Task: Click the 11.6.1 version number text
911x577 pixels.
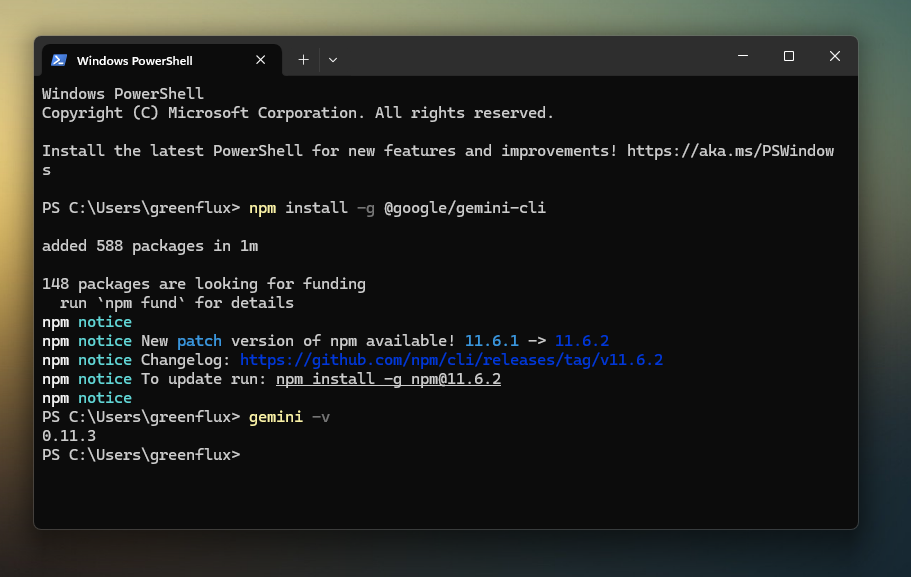Action: [492, 341]
